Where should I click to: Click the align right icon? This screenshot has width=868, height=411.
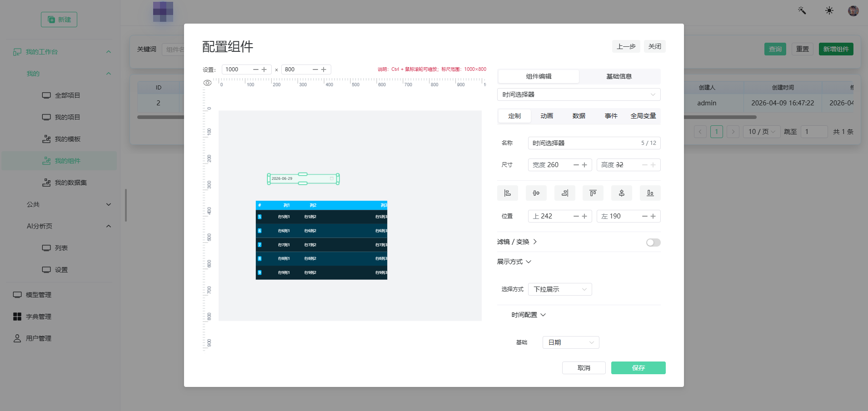click(x=565, y=193)
